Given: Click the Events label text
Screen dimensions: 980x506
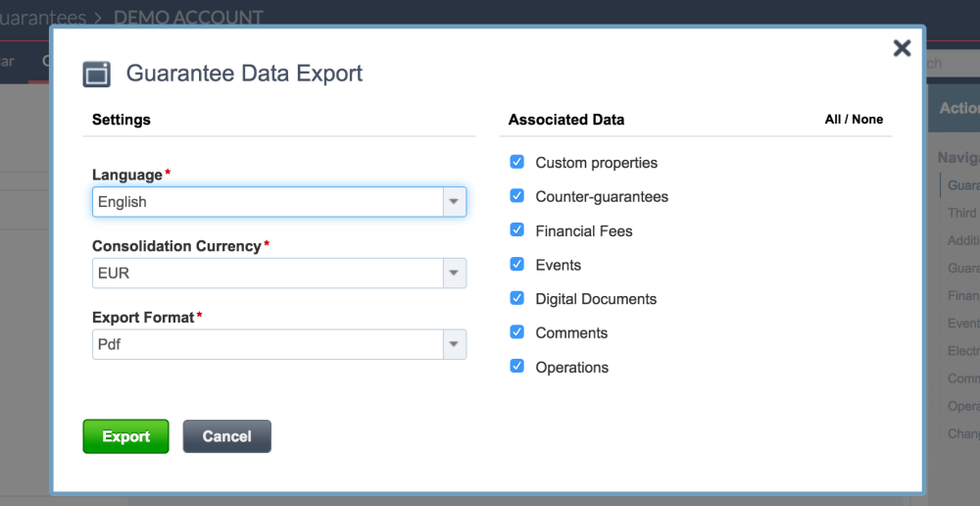Looking at the screenshot, I should click(559, 265).
